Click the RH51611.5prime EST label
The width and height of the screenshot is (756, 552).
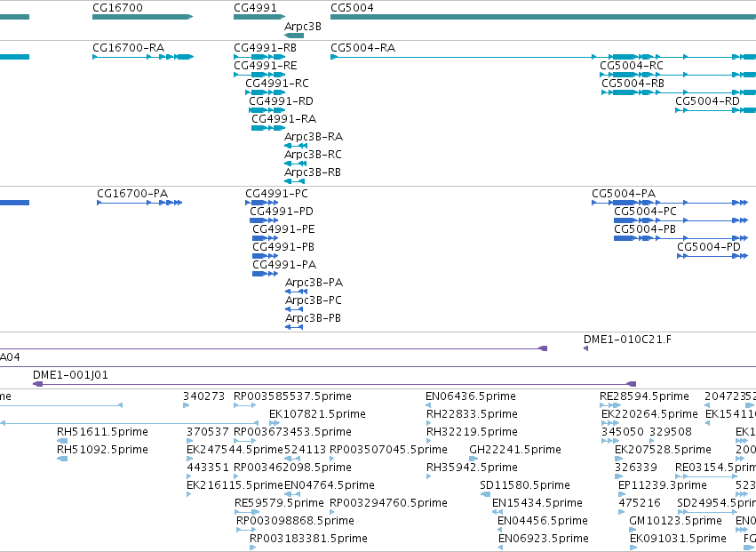pos(102,432)
